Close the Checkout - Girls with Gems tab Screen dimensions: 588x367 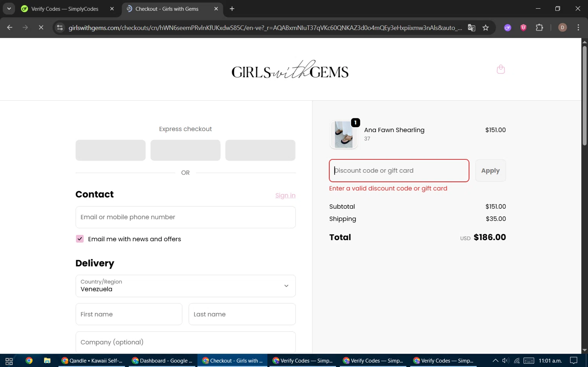(216, 9)
